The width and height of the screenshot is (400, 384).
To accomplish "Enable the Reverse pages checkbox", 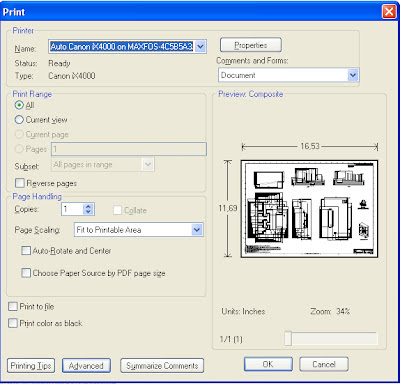I will pos(20,183).
